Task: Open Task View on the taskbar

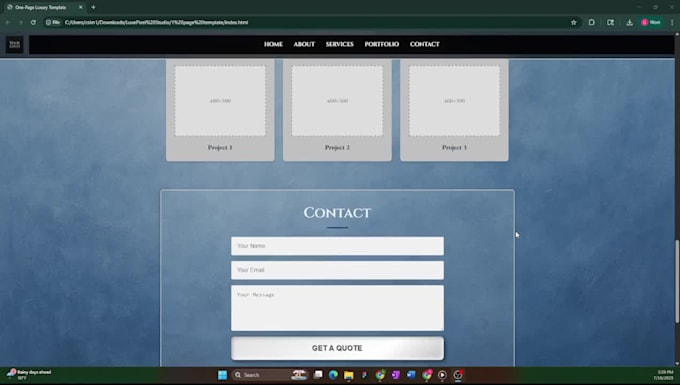Action: coord(318,375)
